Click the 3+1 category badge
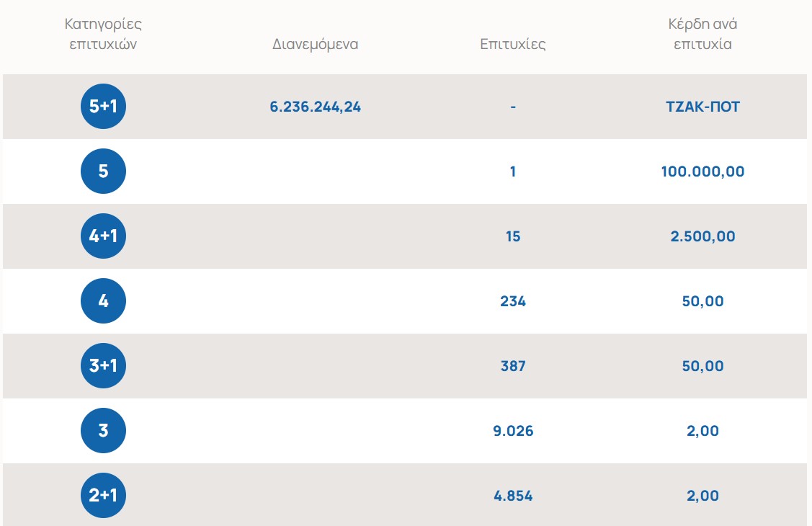The image size is (812, 526). (103, 365)
